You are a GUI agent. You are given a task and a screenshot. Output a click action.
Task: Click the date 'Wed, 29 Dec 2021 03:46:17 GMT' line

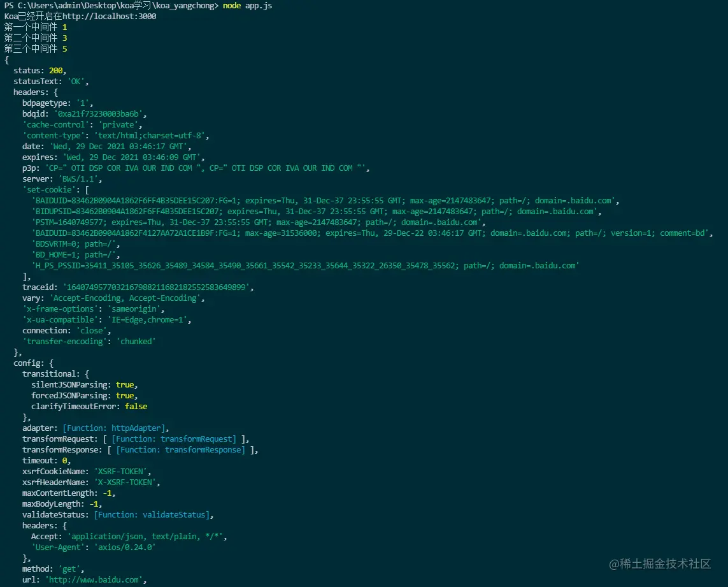(x=107, y=147)
